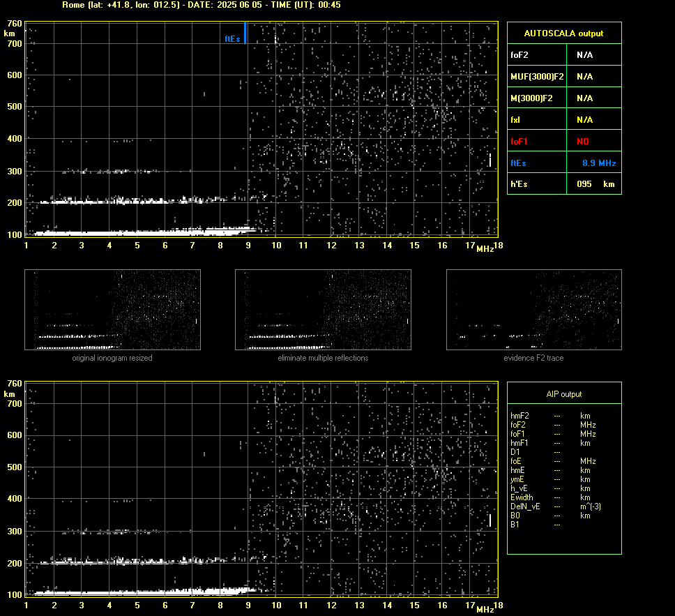Click the 760 height label on upper ionogram

(x=14, y=24)
